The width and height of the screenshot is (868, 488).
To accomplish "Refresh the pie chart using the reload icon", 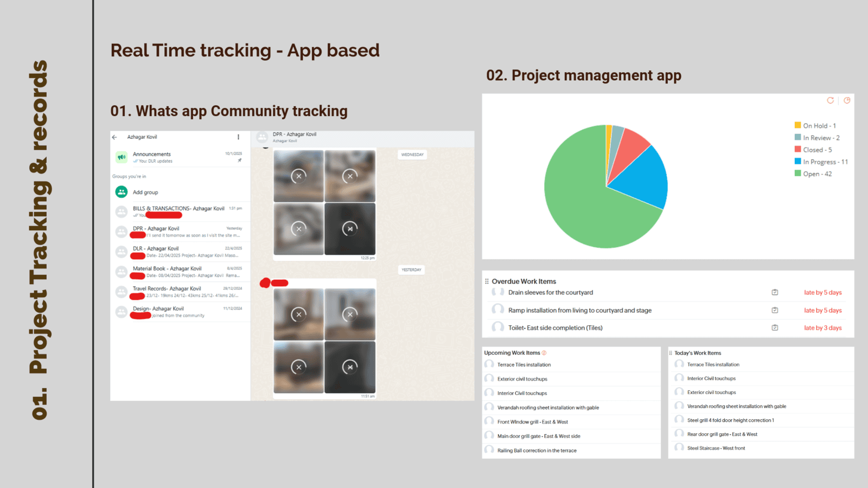I will 830,100.
